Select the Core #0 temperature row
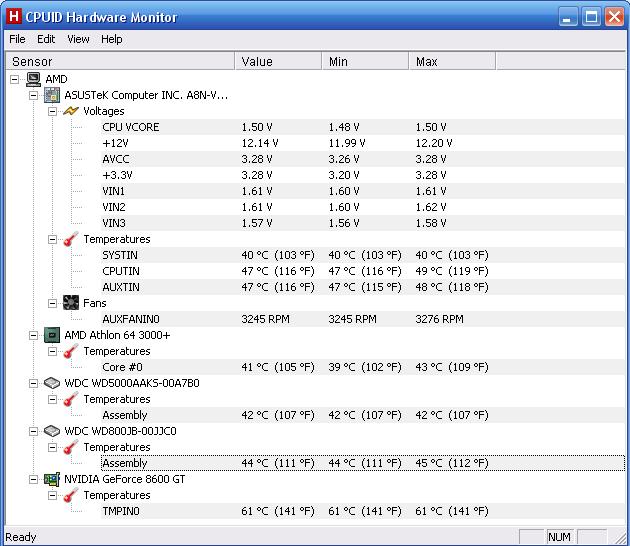This screenshot has width=630, height=546. 363,367
